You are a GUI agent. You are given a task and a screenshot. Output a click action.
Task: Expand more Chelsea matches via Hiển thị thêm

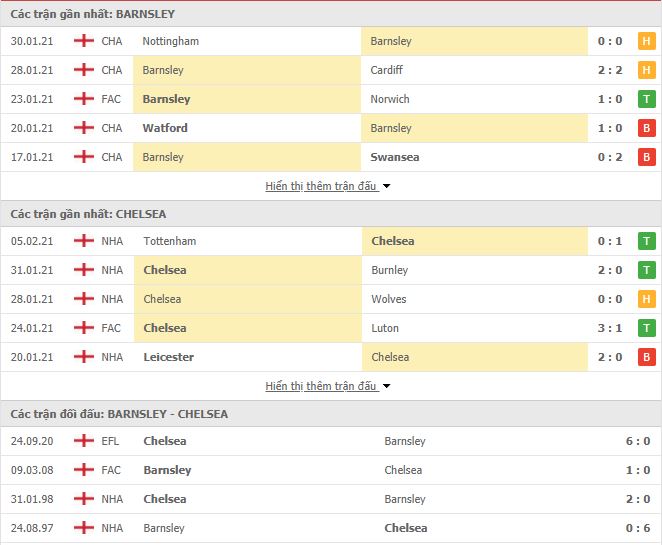320,386
